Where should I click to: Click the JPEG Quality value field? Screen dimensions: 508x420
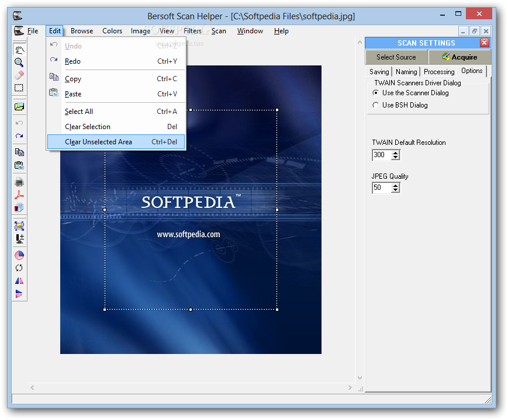pos(382,188)
